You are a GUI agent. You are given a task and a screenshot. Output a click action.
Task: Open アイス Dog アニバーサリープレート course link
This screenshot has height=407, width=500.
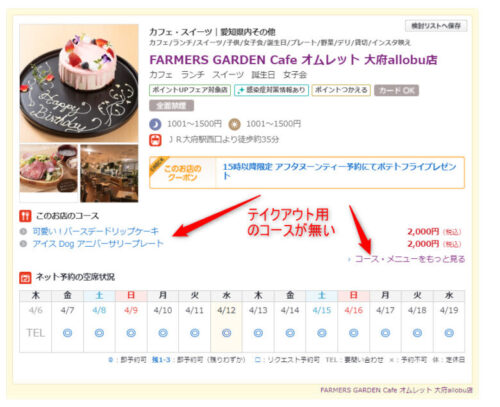(98, 244)
